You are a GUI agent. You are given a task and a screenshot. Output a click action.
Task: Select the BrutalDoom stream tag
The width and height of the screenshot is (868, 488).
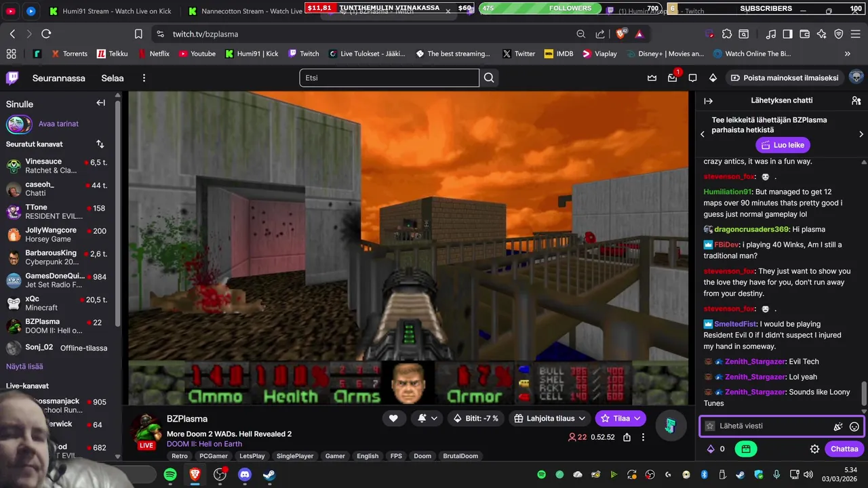[460, 456]
